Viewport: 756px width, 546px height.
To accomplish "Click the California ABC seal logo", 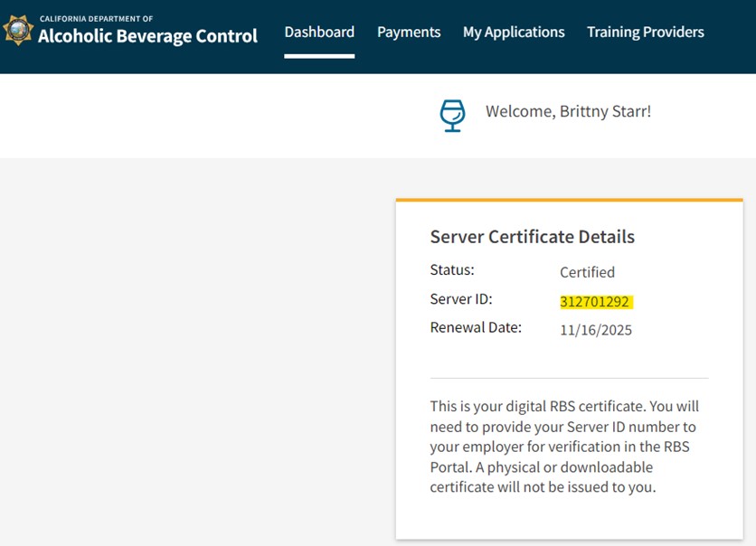I will (18, 31).
